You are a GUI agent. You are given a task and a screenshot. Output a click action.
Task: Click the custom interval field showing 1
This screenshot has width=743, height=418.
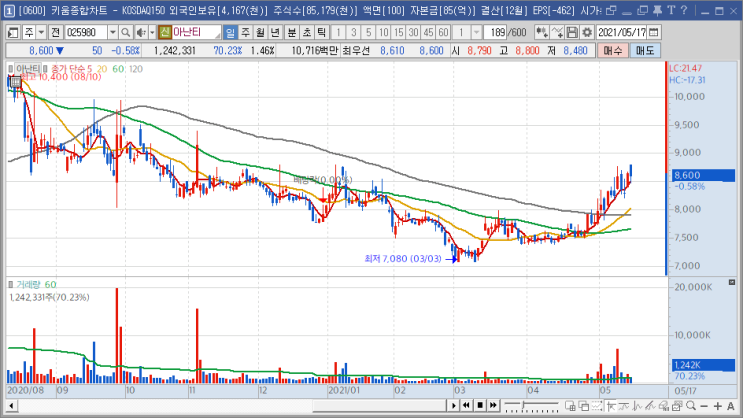(461, 32)
